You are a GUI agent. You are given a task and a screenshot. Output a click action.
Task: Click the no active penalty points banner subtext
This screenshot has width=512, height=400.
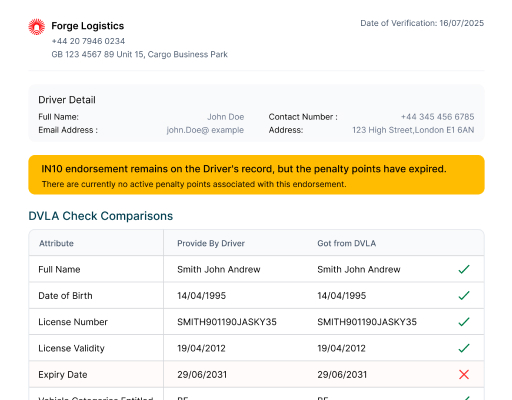point(194,184)
